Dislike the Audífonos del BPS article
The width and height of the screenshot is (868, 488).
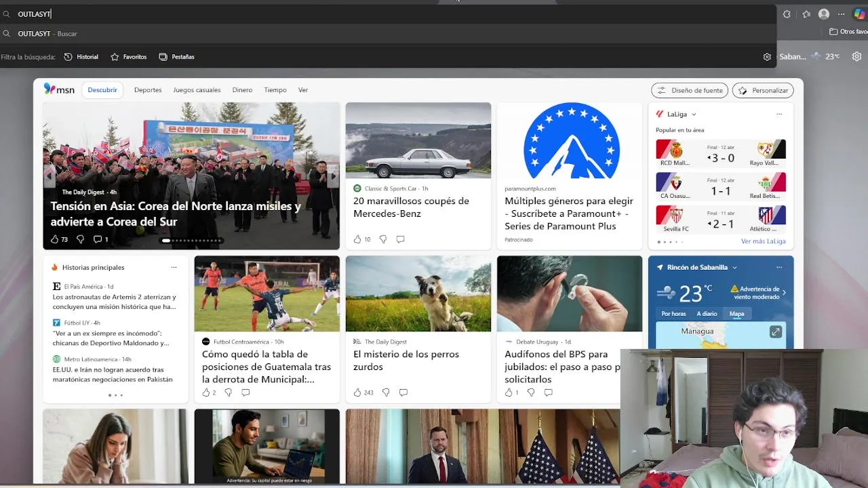[530, 392]
